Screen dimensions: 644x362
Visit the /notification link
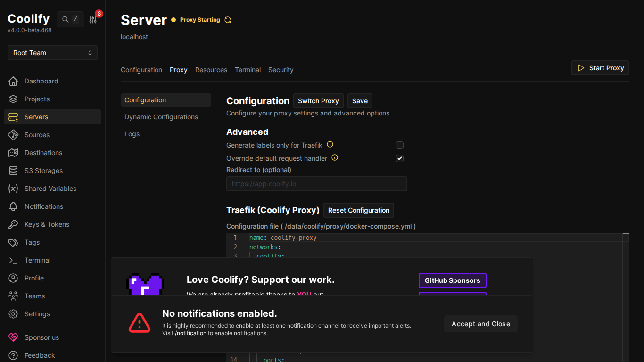coord(190,333)
